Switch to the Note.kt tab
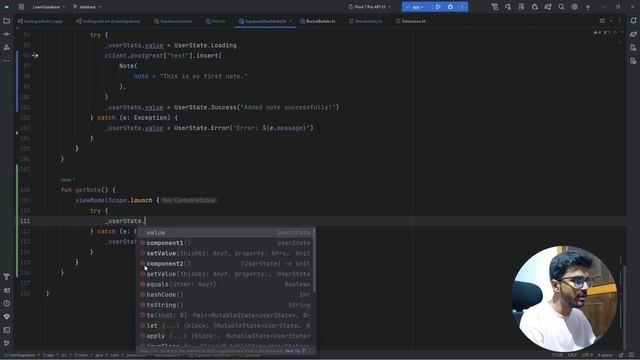Image resolution: width=640 pixels, height=360 pixels. (x=216, y=21)
